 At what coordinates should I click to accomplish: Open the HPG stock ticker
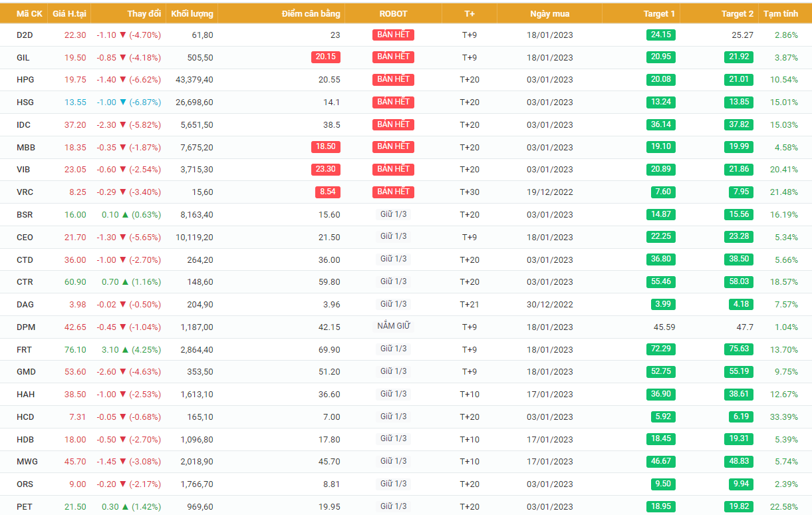pyautogui.click(x=25, y=80)
